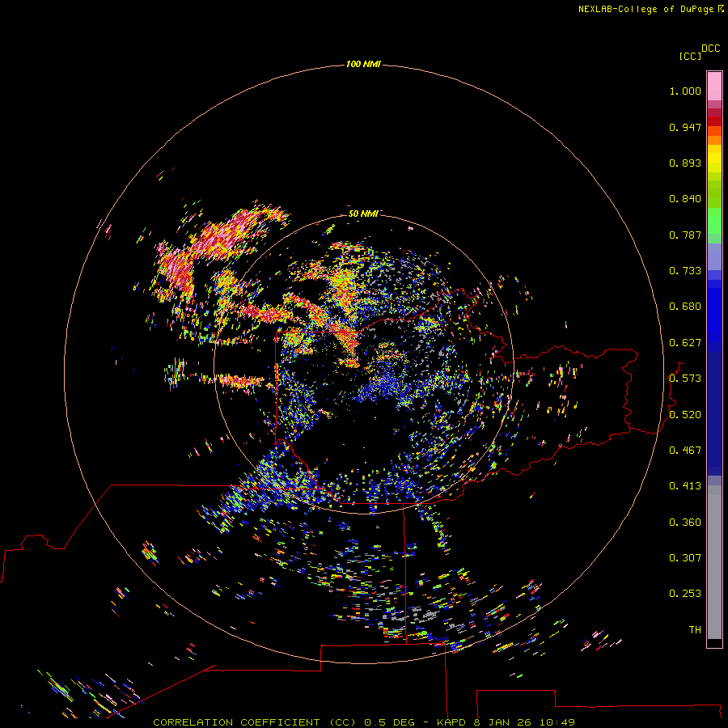Click the TH threshold label

pyautogui.click(x=695, y=630)
